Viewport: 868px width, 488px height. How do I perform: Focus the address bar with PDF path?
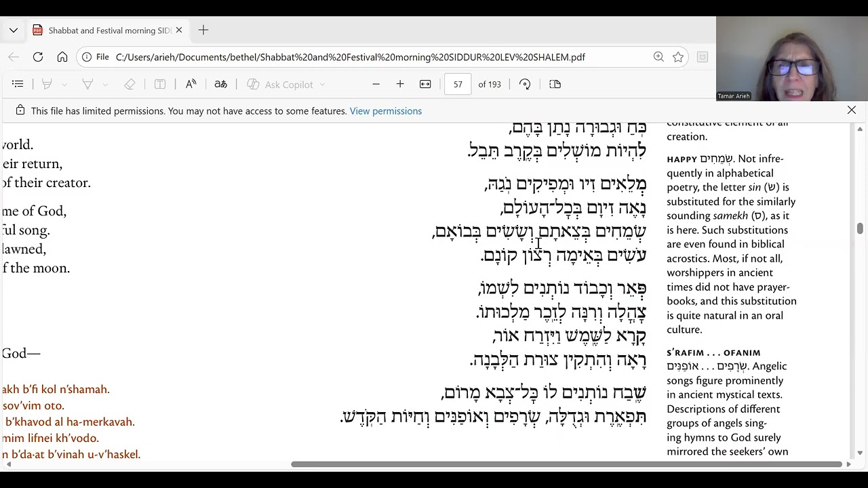[350, 57]
